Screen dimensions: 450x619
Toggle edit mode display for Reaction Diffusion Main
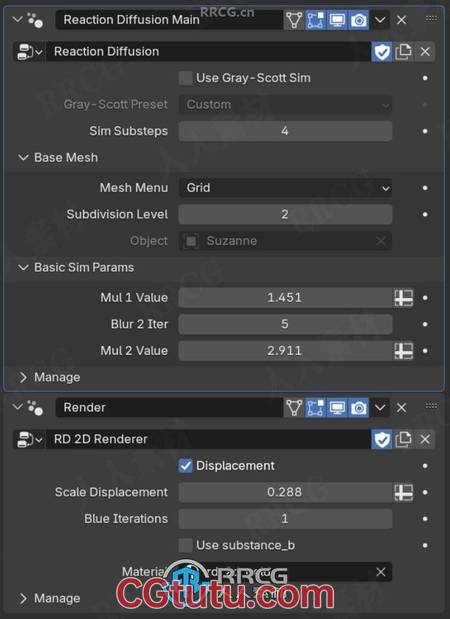[x=315, y=20]
